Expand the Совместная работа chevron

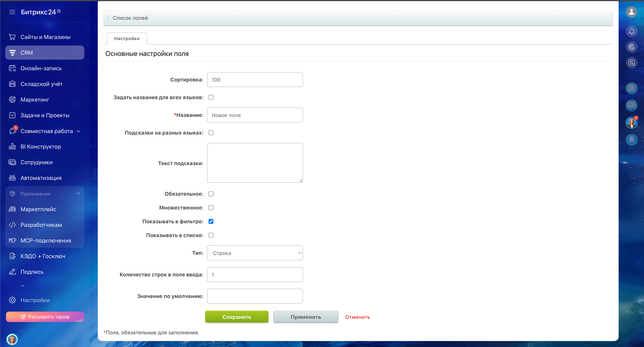tap(79, 131)
